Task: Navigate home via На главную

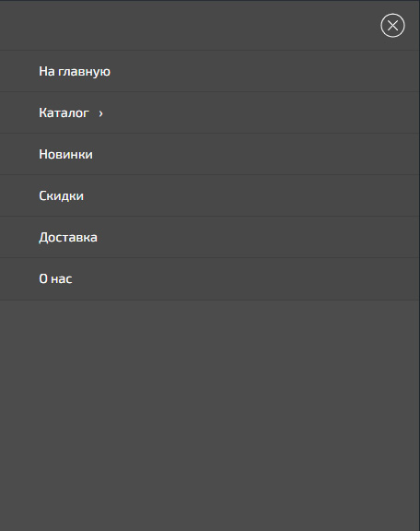Action: [x=75, y=72]
